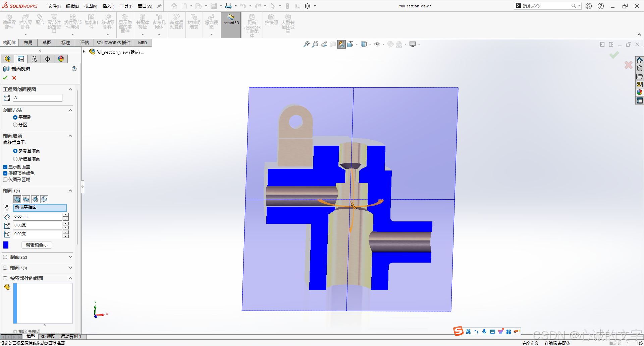Open DisplayManager color ball tab
Viewport: 644px width, 346px height.
click(61, 59)
